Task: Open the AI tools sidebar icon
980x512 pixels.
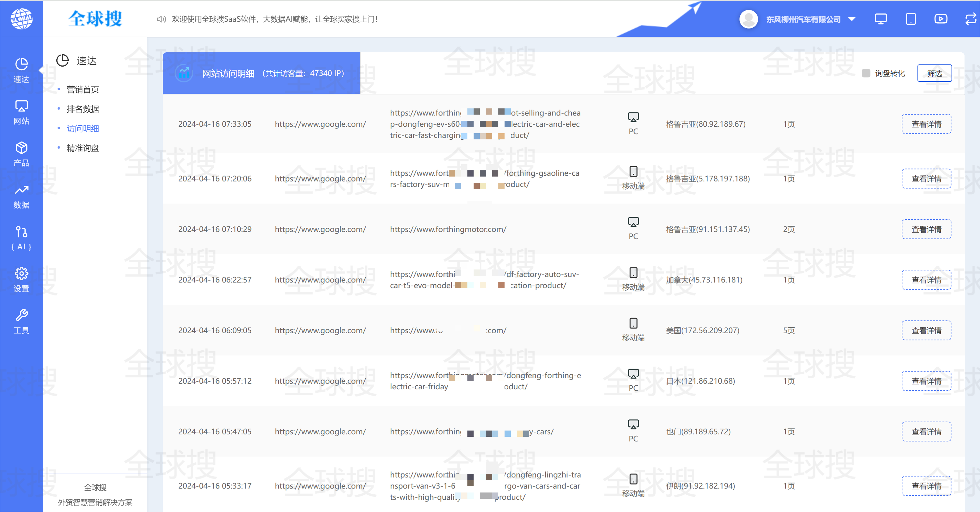Action: pyautogui.click(x=21, y=231)
